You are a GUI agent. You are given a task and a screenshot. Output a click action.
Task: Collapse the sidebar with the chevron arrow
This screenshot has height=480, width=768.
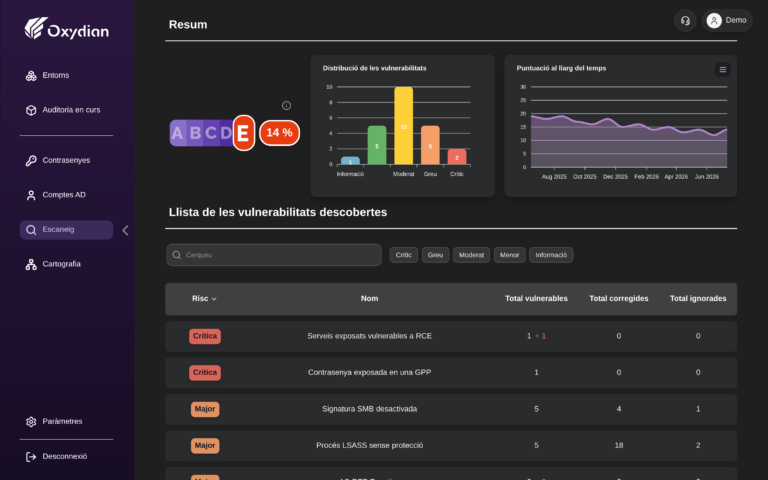(125, 230)
